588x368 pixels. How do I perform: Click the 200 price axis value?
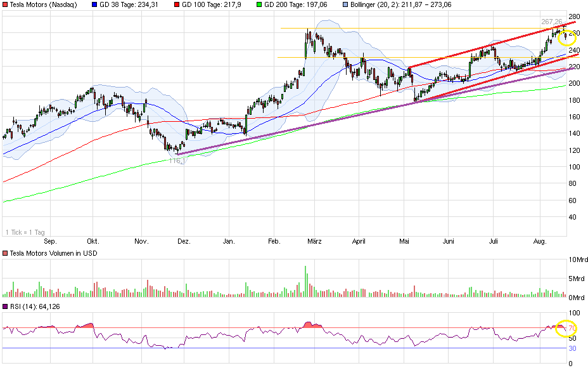(x=575, y=83)
